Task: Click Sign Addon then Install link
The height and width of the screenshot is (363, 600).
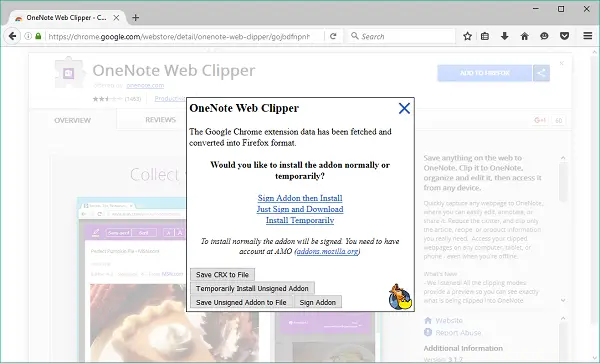Action: (x=300, y=198)
